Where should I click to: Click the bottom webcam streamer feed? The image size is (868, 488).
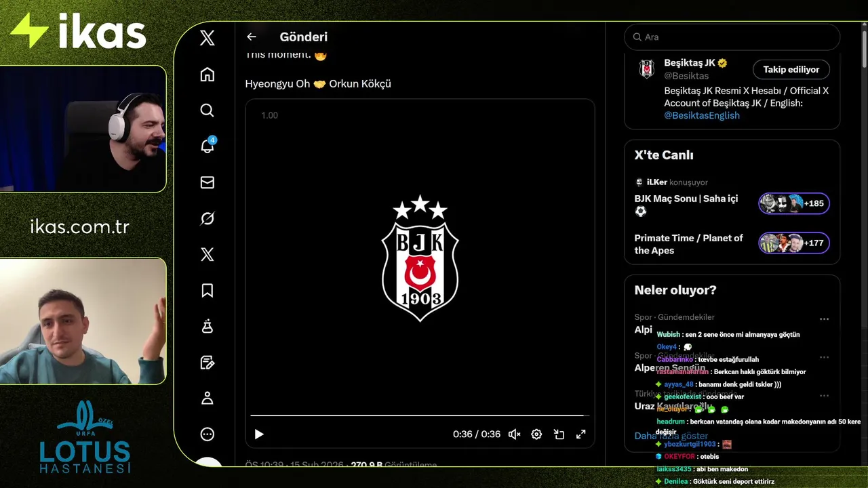click(83, 321)
